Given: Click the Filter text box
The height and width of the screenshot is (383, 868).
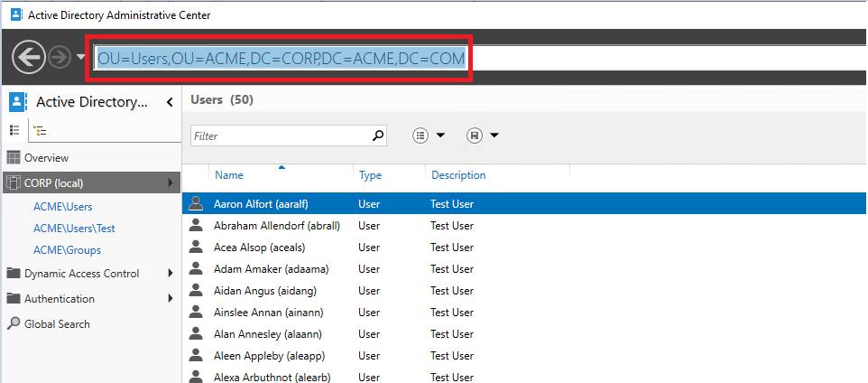Looking at the screenshot, I should point(280,135).
